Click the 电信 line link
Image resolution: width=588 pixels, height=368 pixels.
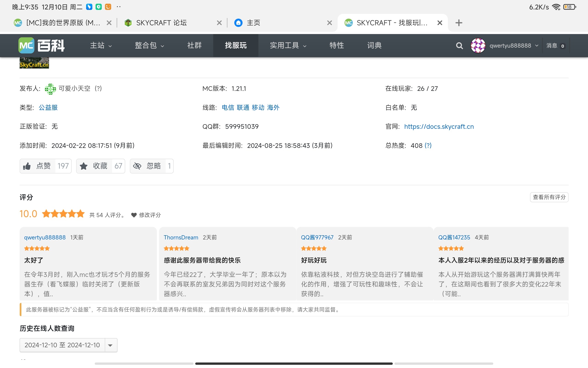pyautogui.click(x=228, y=108)
